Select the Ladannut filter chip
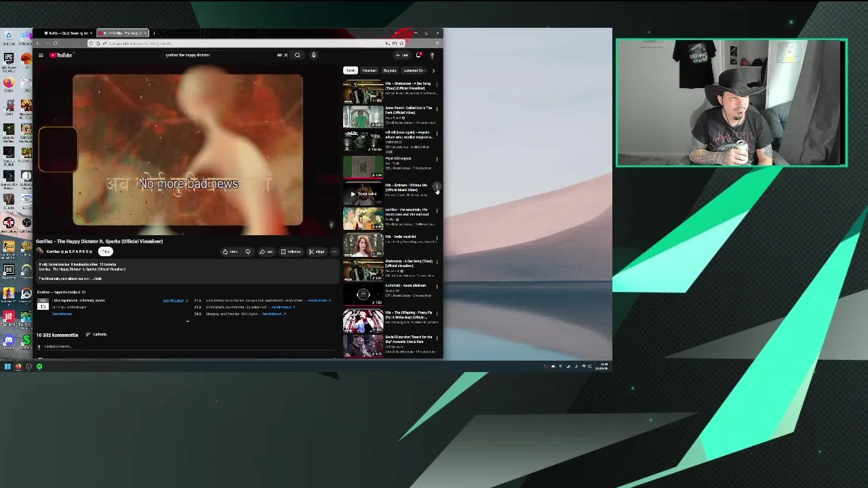868x488 pixels. (x=414, y=70)
